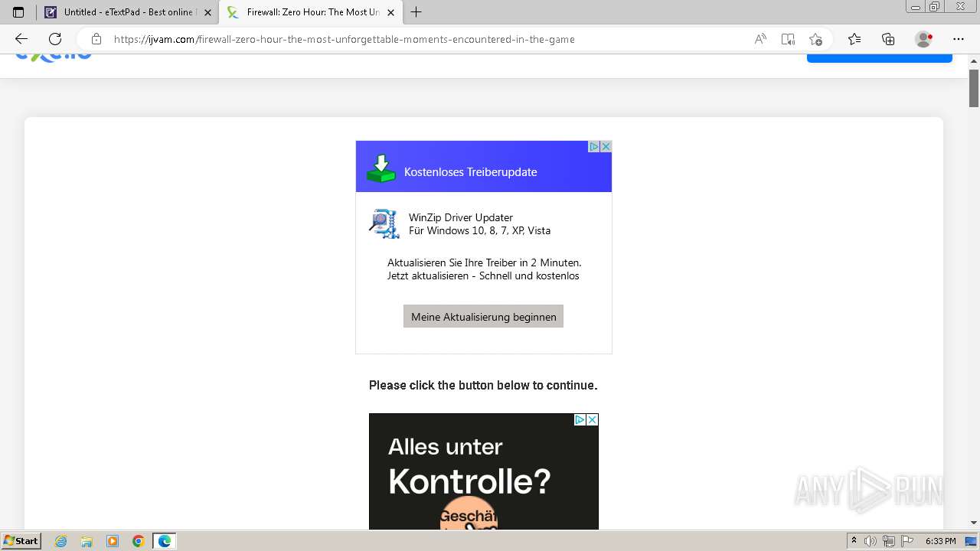Select the Firewall: Zero Hour tab
The image size is (980, 551).
point(310,12)
